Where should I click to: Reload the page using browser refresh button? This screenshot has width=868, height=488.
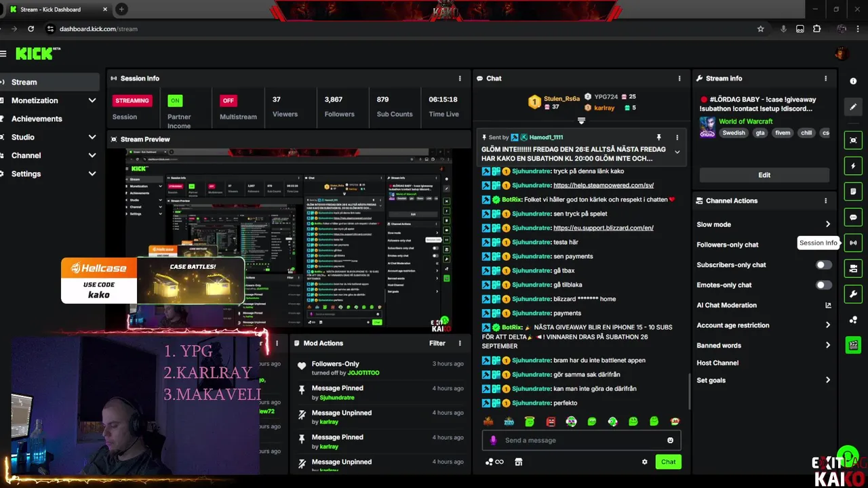31,29
